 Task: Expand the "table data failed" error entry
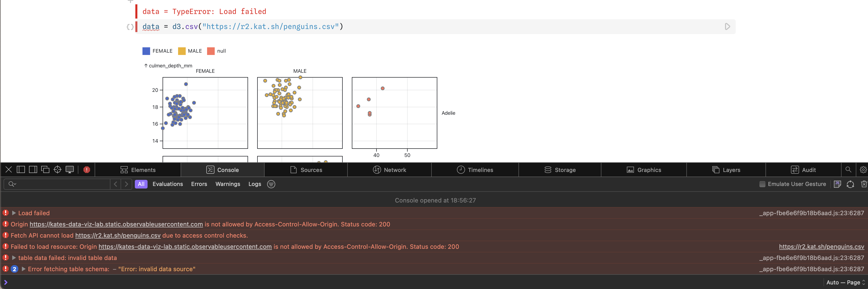tap(14, 258)
